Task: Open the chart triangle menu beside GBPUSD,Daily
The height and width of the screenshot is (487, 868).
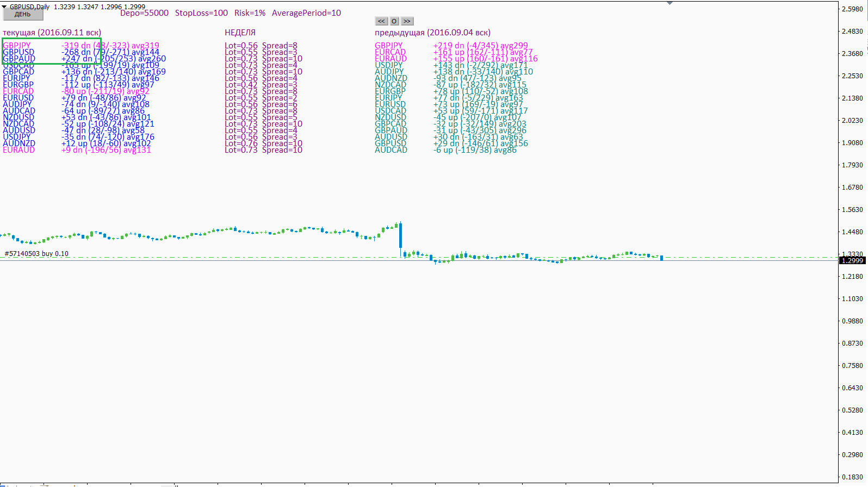Action: 5,7
